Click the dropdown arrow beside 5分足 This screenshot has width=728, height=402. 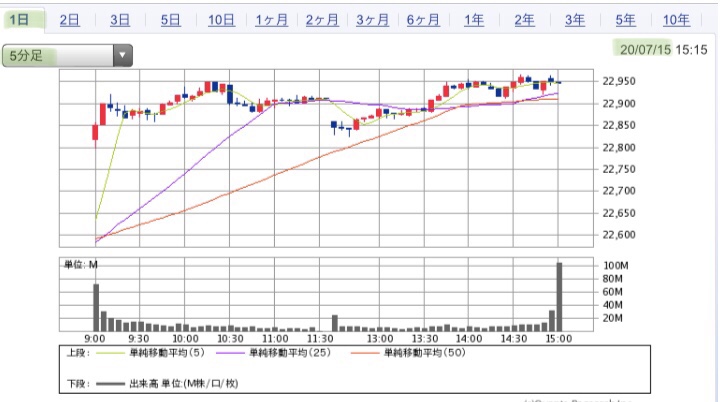(x=123, y=56)
